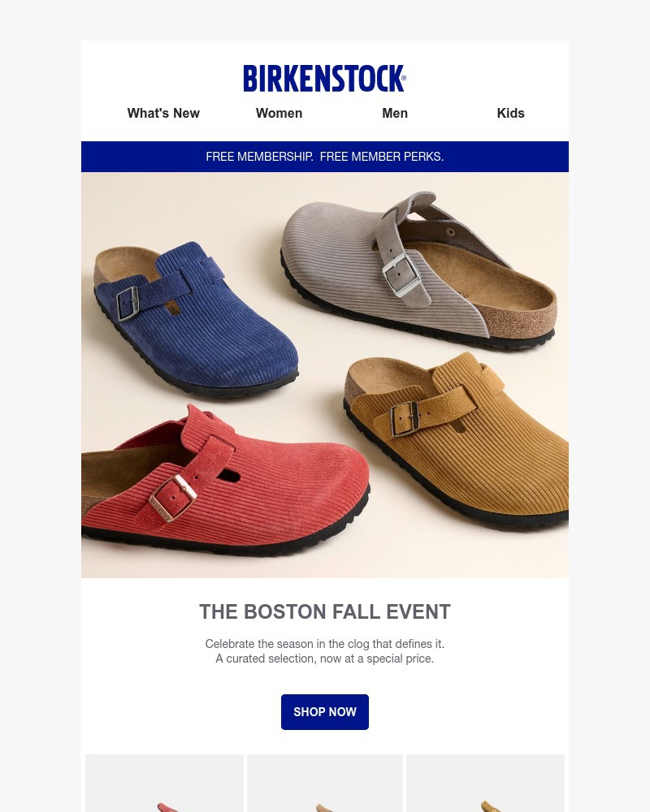Click the Birkenstock logo
This screenshot has height=812, width=650.
point(324,78)
